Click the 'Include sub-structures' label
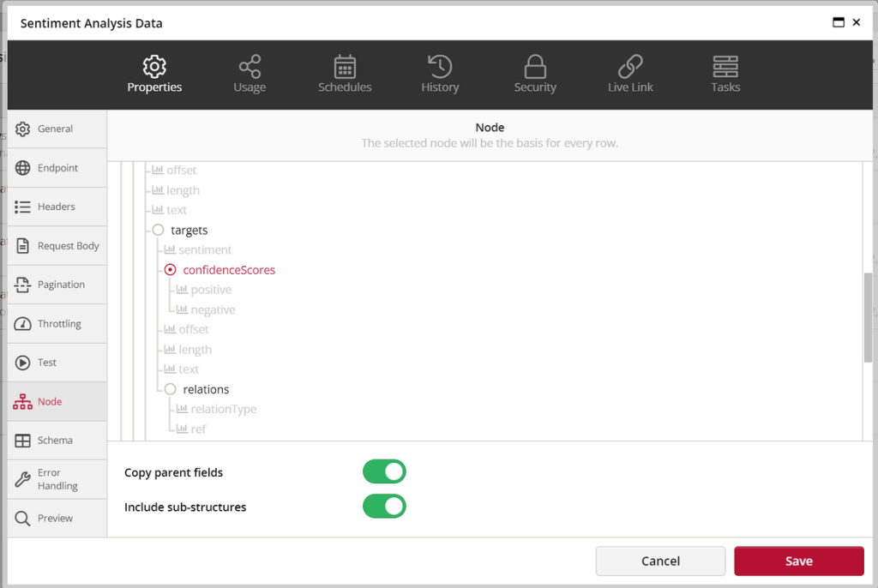The height and width of the screenshot is (588, 878). [185, 507]
